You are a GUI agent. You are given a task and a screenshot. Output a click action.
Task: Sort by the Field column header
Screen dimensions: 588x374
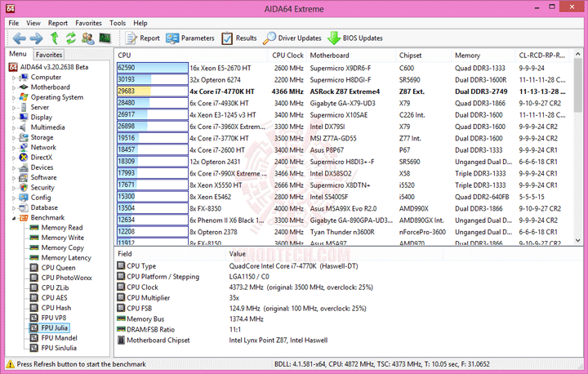tap(171, 254)
